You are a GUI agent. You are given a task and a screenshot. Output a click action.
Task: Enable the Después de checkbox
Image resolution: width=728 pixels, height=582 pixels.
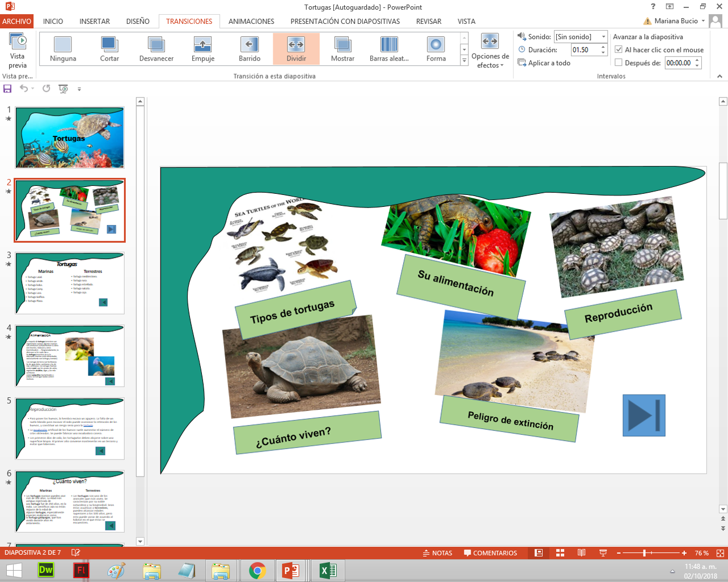point(618,62)
